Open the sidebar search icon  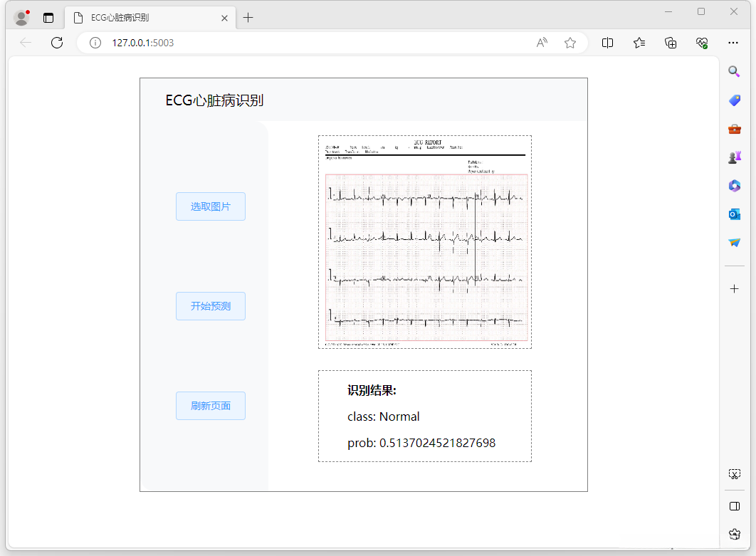point(734,71)
